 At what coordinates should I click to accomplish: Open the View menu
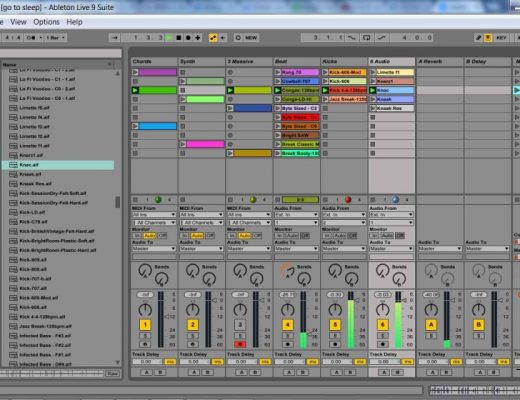18,22
